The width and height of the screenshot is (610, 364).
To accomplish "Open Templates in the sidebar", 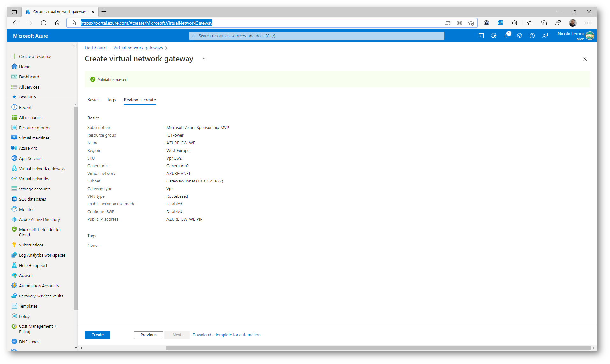I will [x=28, y=306].
